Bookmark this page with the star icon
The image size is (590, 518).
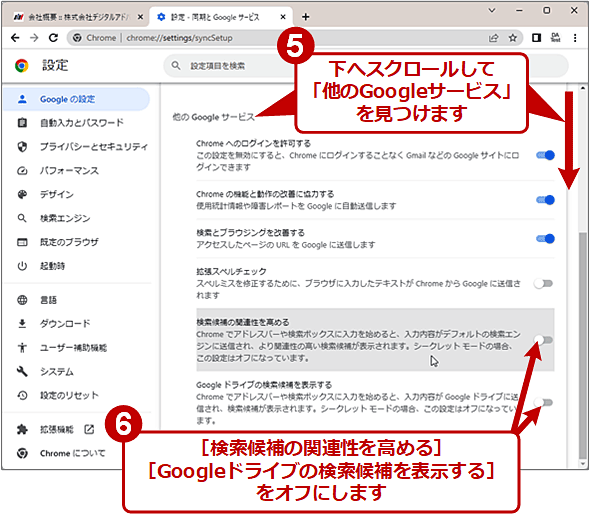(x=512, y=38)
